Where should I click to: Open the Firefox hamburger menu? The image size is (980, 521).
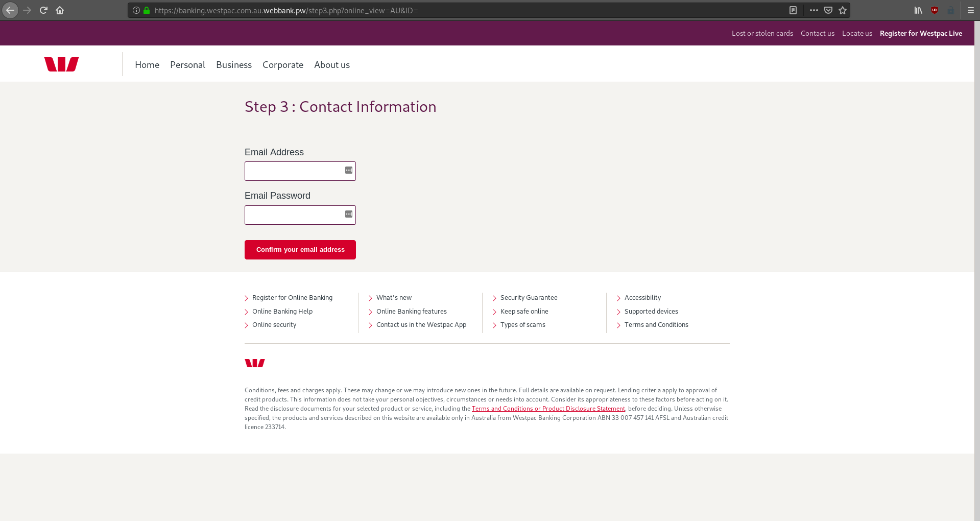pos(970,10)
